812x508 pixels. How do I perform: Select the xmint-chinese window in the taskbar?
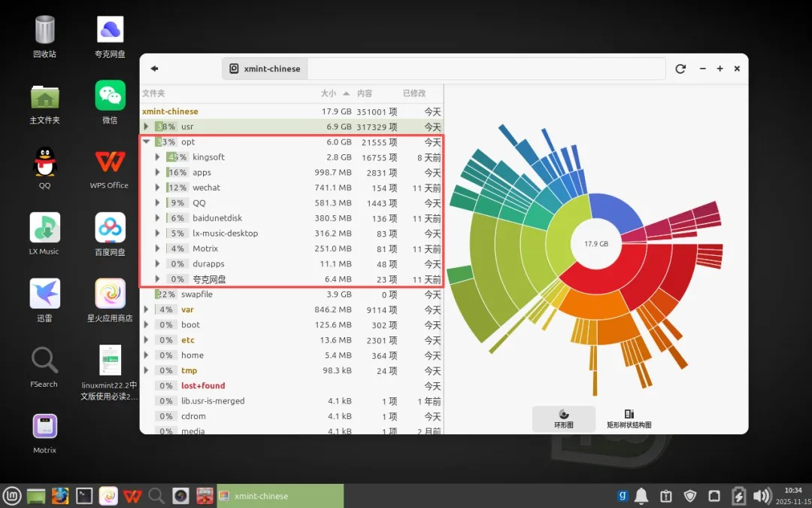tap(280, 496)
